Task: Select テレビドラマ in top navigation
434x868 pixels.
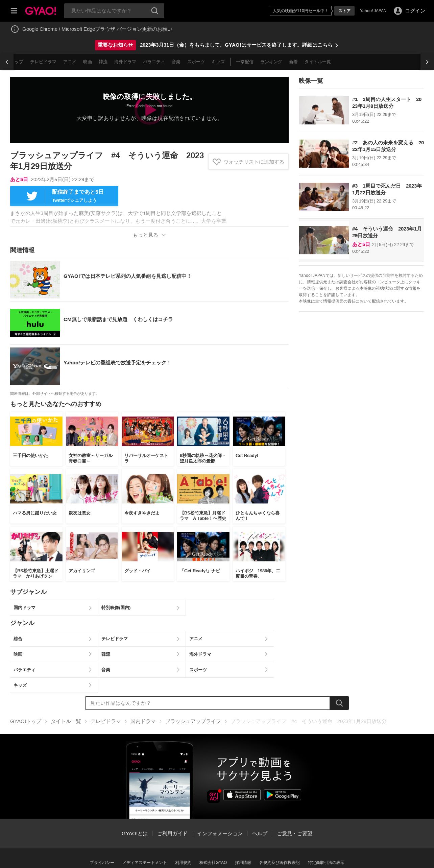Action: [43, 62]
